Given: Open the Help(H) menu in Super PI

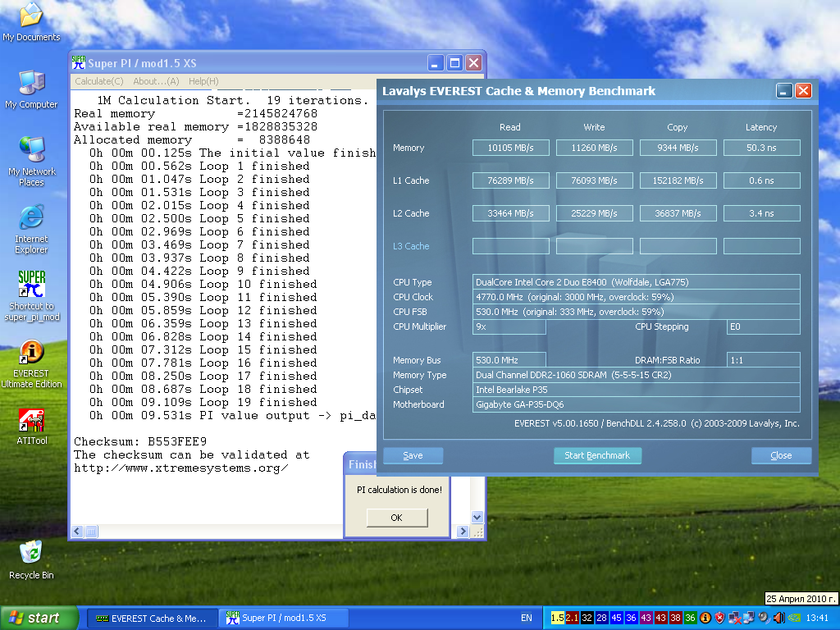Looking at the screenshot, I should pyautogui.click(x=203, y=81).
